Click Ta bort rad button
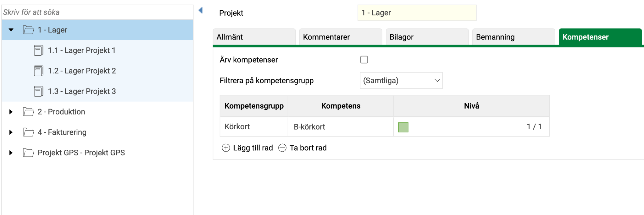Image resolution: width=644 pixels, height=215 pixels. point(303,148)
